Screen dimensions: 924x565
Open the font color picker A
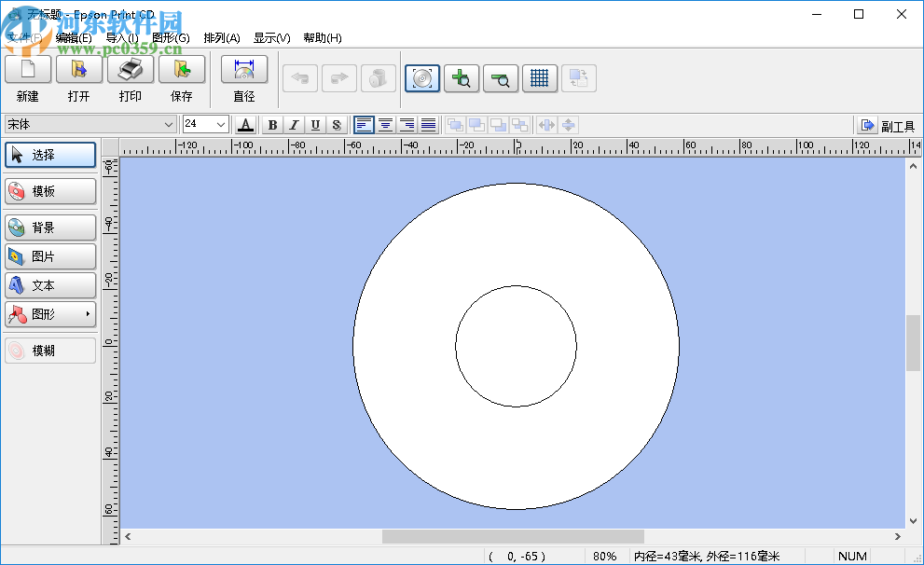click(x=245, y=124)
